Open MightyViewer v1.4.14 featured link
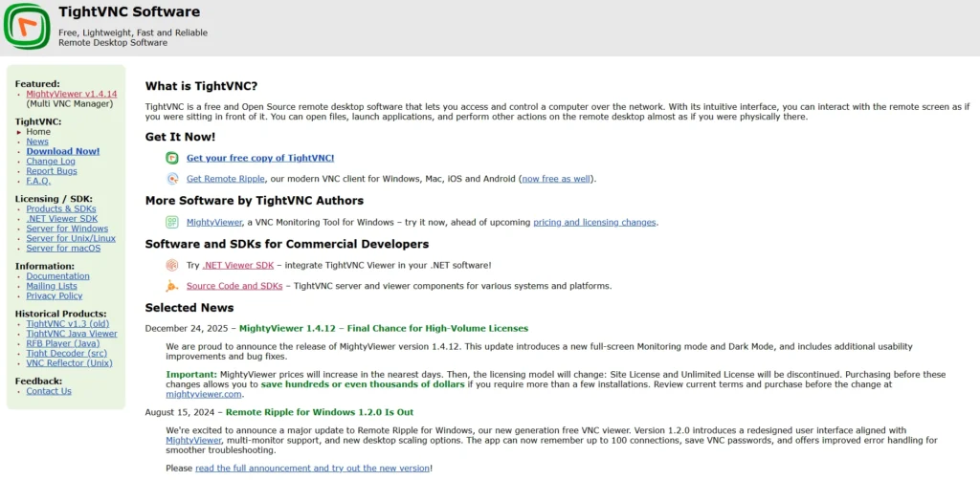 (x=72, y=94)
